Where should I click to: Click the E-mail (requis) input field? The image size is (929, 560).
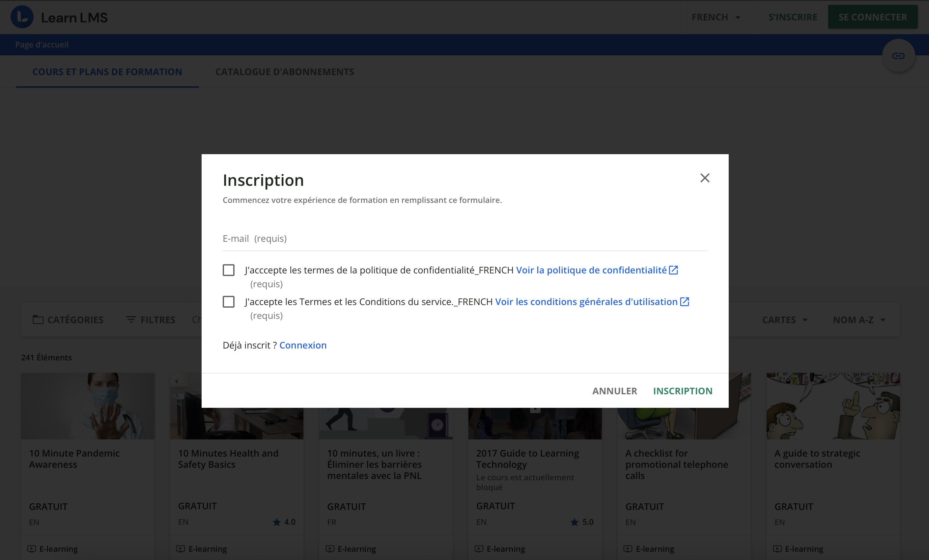[x=465, y=238]
